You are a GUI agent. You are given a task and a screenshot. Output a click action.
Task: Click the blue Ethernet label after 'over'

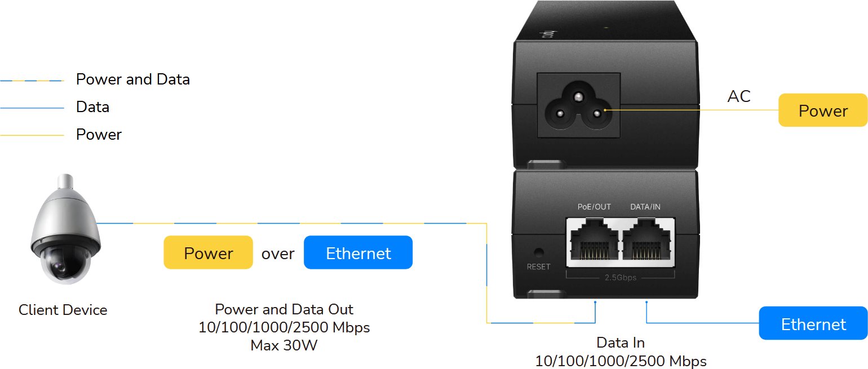[358, 252]
